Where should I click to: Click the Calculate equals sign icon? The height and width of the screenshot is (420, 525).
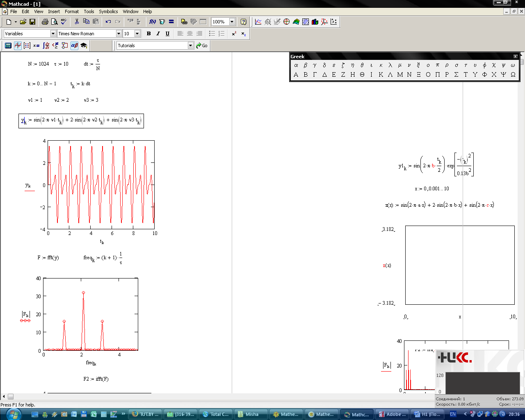(x=171, y=22)
